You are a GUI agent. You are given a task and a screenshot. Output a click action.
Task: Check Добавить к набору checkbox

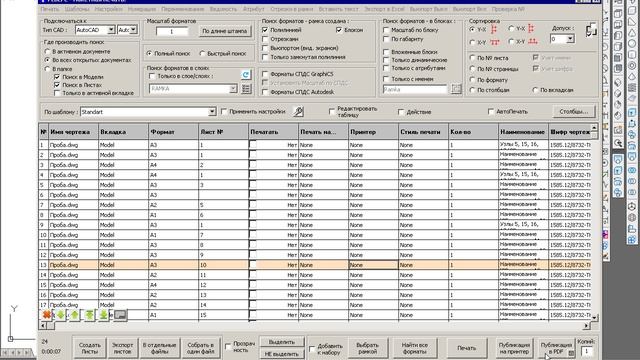pos(312,349)
